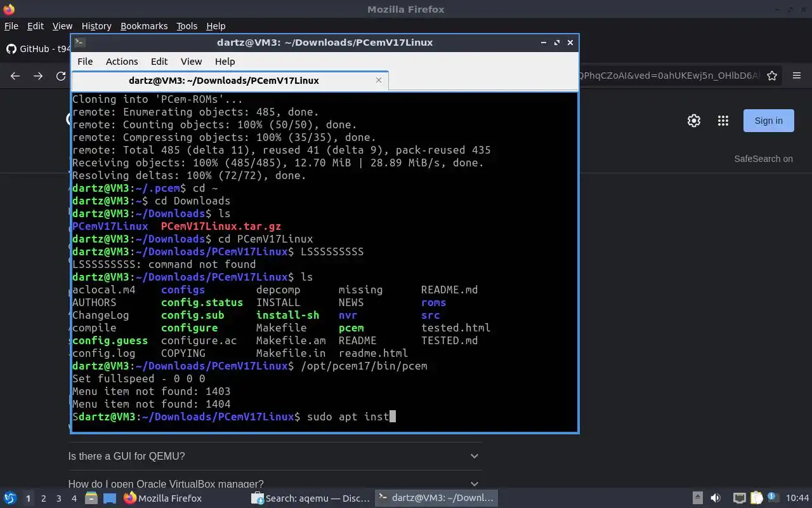Click 'configure.ac' in terminal listing

[199, 340]
